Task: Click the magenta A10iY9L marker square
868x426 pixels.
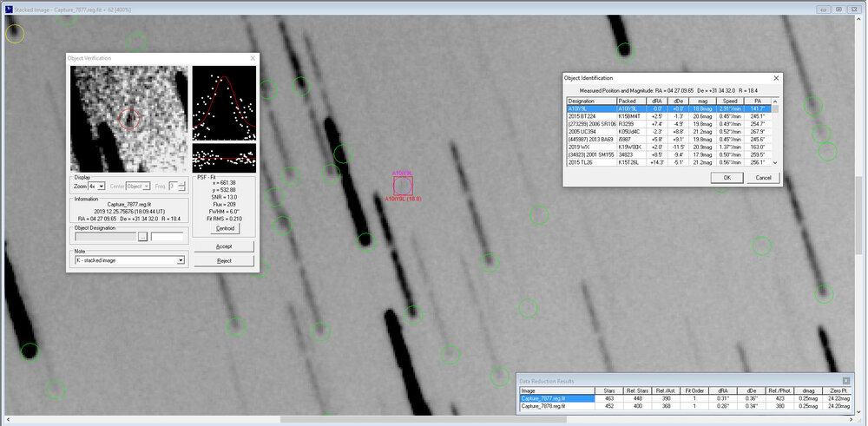Action: [x=404, y=186]
